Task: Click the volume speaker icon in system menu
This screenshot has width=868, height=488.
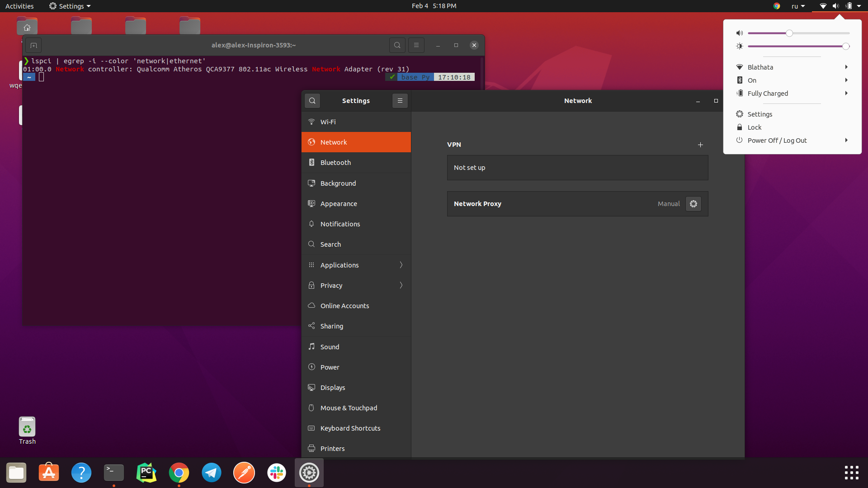Action: pyautogui.click(x=740, y=33)
